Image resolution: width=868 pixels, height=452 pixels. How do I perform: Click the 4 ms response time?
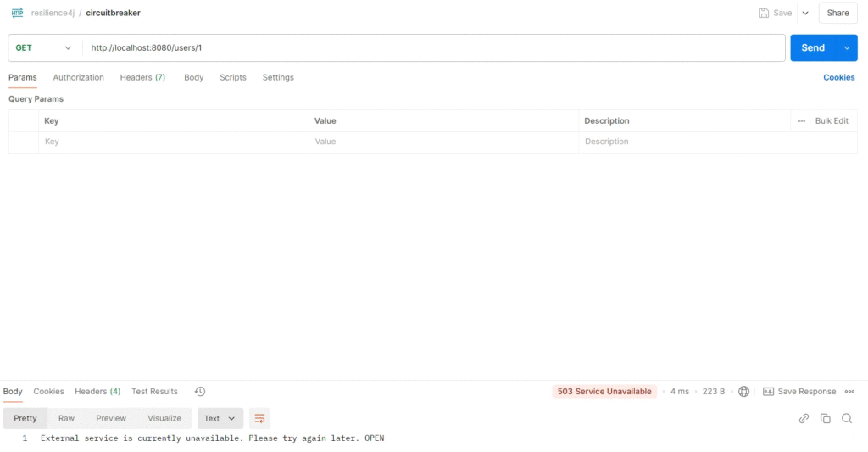pos(680,392)
